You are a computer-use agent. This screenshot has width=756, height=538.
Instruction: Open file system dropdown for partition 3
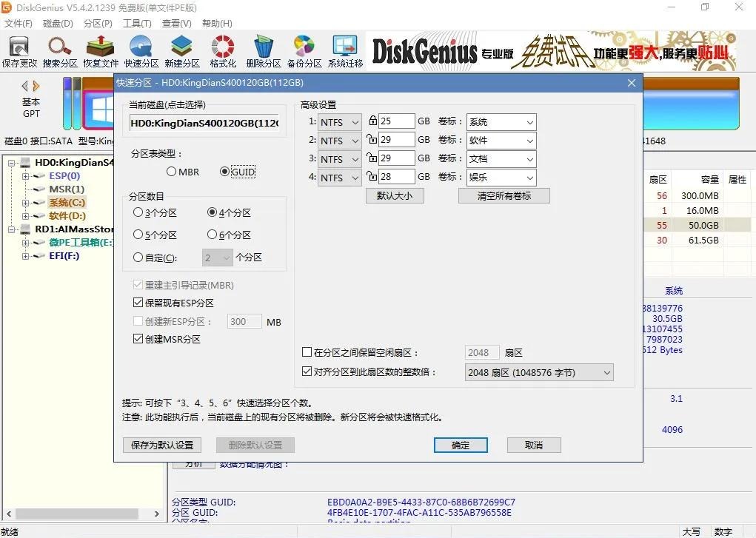click(339, 159)
